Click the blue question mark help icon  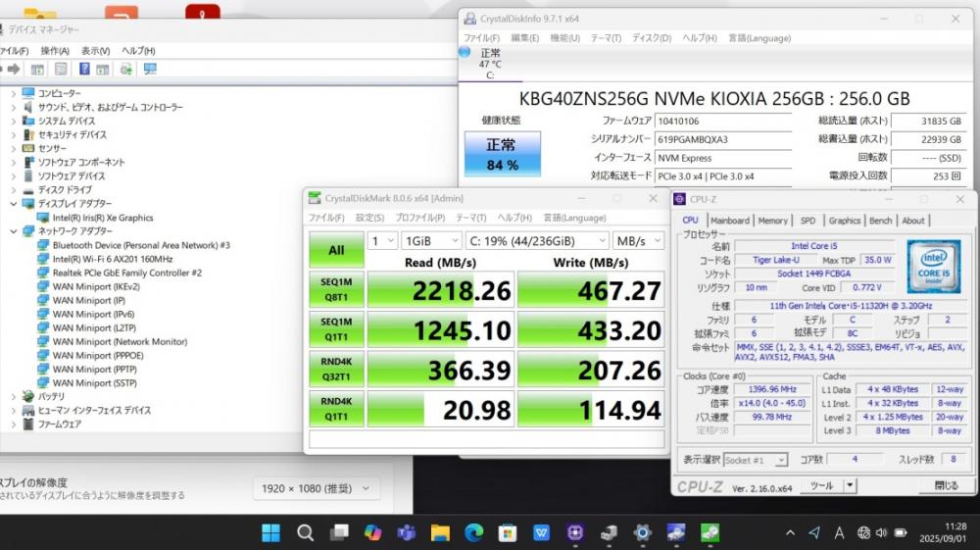pos(84,69)
